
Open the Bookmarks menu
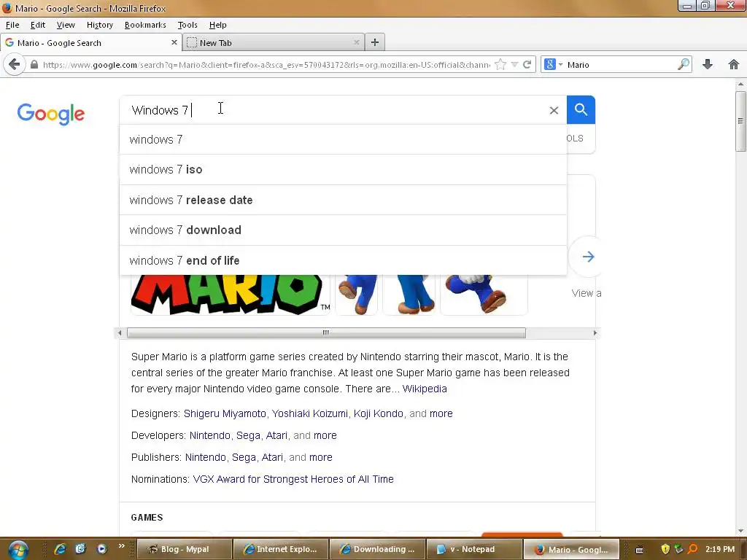point(145,25)
